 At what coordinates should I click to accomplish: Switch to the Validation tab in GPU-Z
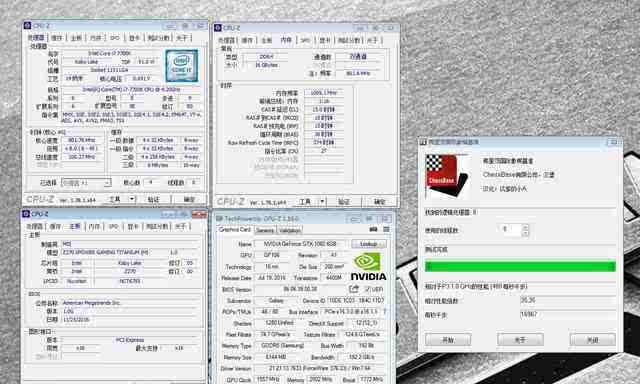[289, 231]
